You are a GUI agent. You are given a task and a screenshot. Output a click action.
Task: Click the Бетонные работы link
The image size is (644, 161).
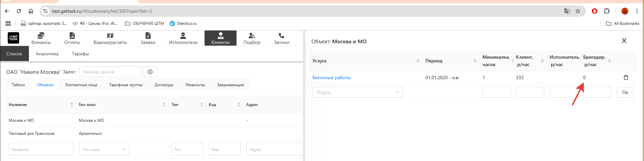tap(331, 77)
